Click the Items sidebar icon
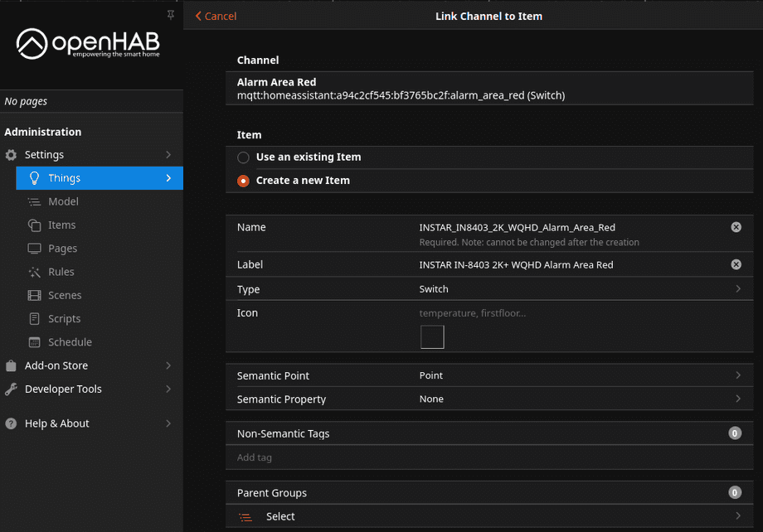Image resolution: width=763 pixels, height=532 pixels. [36, 225]
